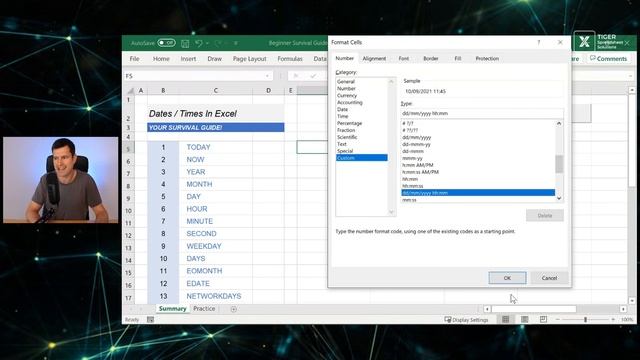Switch to Page Break Preview icon
640x360 pixels.
543,319
